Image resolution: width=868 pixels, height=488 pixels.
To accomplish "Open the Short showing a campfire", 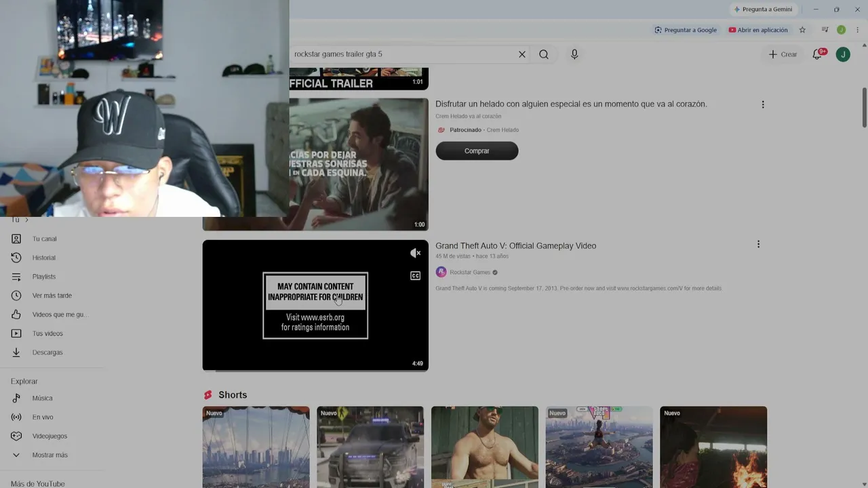I will pyautogui.click(x=713, y=447).
